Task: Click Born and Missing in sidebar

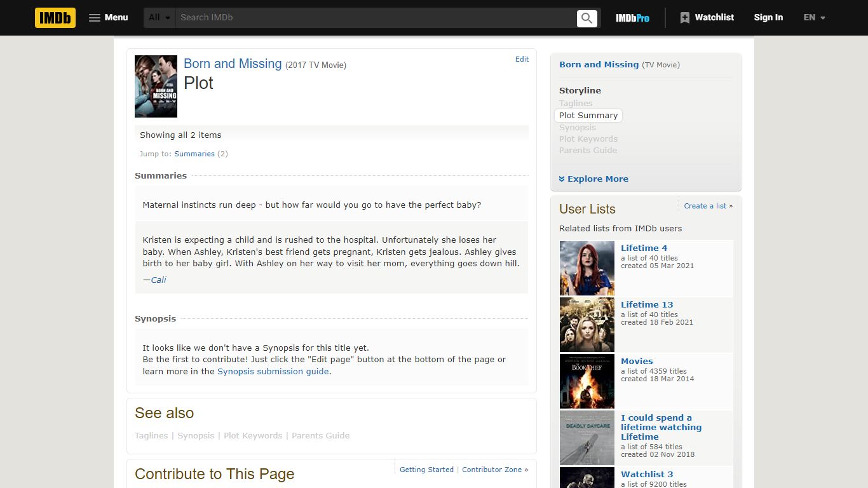Action: coord(599,64)
